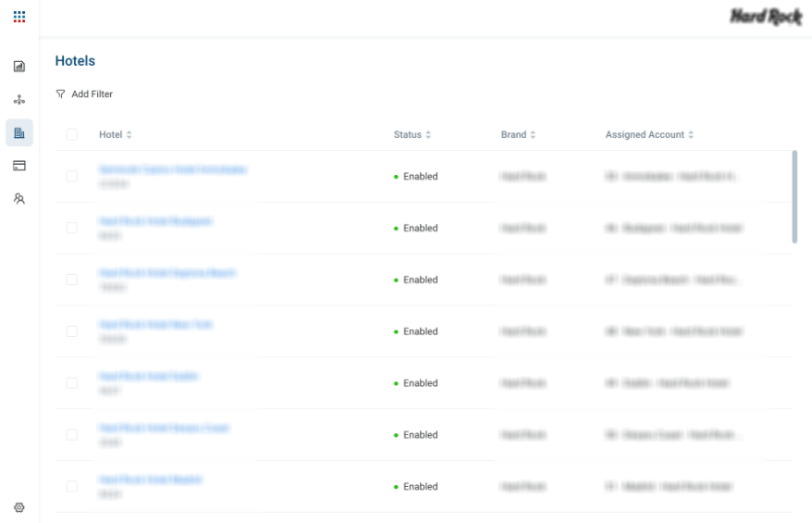Open the settings gear icon
Screen dimensions: 812x523
coord(19,508)
